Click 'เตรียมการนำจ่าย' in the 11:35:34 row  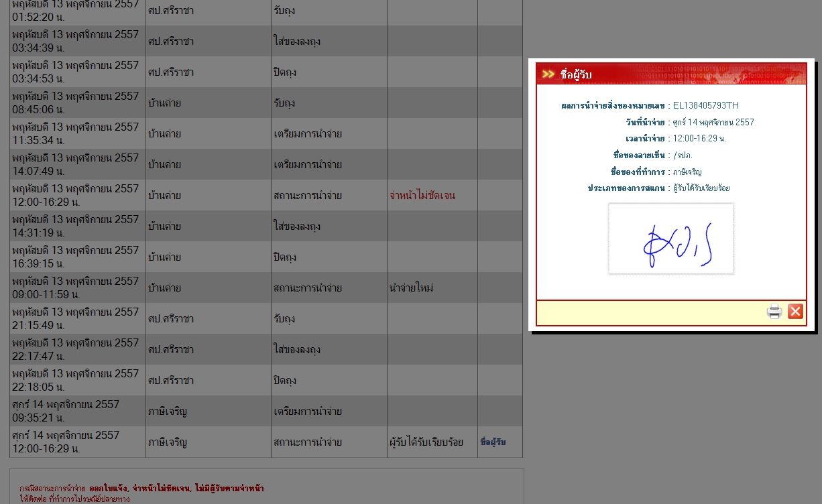(x=308, y=134)
